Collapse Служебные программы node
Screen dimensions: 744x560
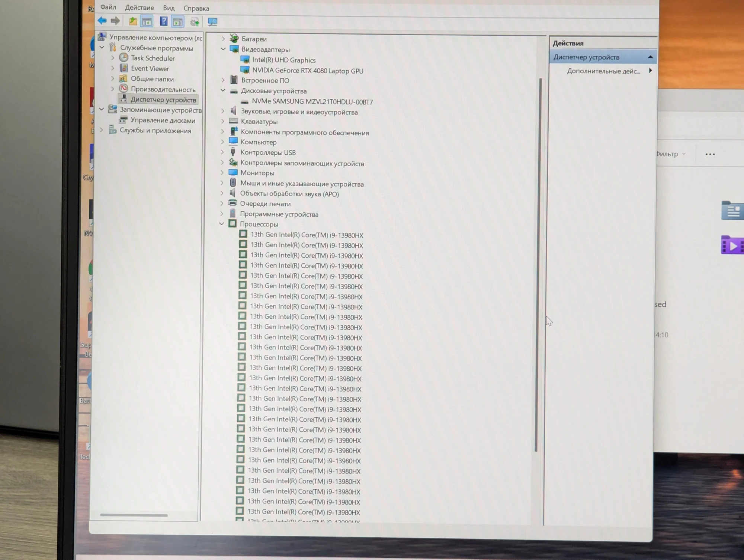[x=102, y=47]
